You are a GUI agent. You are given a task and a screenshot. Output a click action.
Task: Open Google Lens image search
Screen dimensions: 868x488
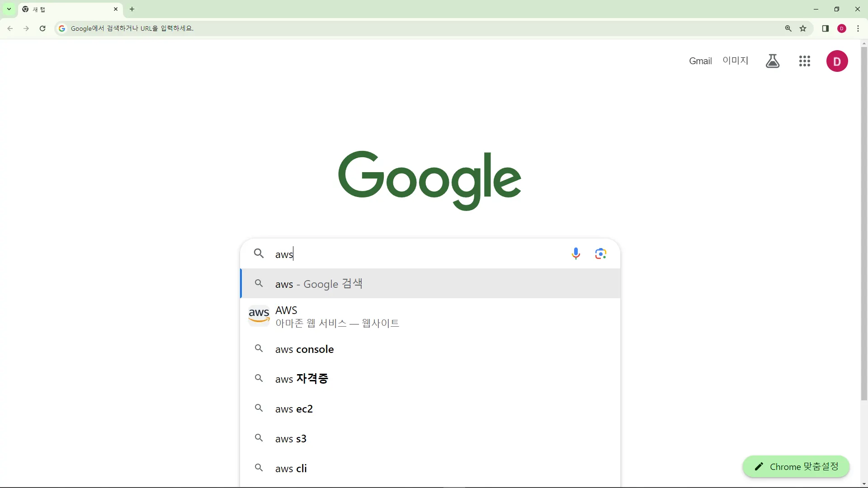[x=600, y=253]
